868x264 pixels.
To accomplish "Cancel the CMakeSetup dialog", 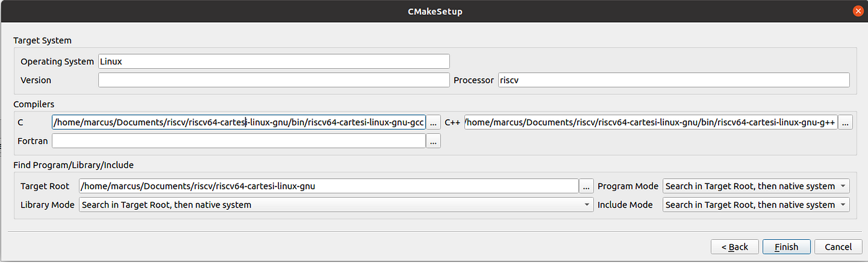I will pos(838,247).
